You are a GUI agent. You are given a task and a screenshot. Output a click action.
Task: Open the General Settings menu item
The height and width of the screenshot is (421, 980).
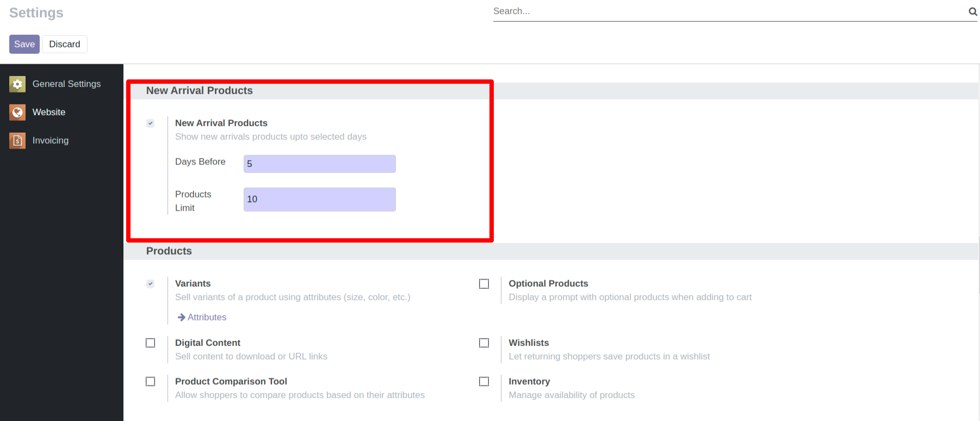(x=66, y=84)
